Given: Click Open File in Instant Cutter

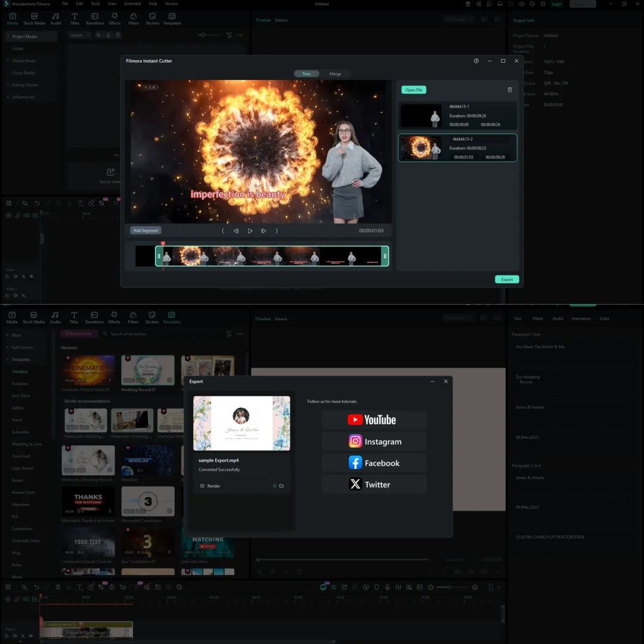Looking at the screenshot, I should pos(414,90).
